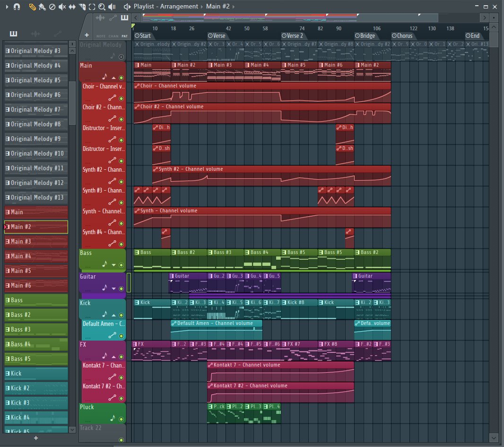Mute the Bass track
Image resolution: width=504 pixels, height=447 pixels.
coord(121,265)
